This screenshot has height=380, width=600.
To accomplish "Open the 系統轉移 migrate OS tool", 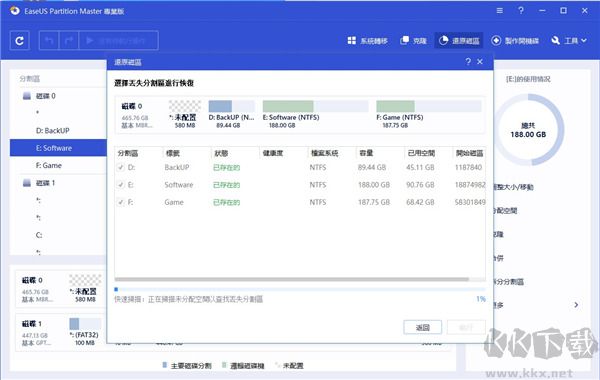I will 367,41.
